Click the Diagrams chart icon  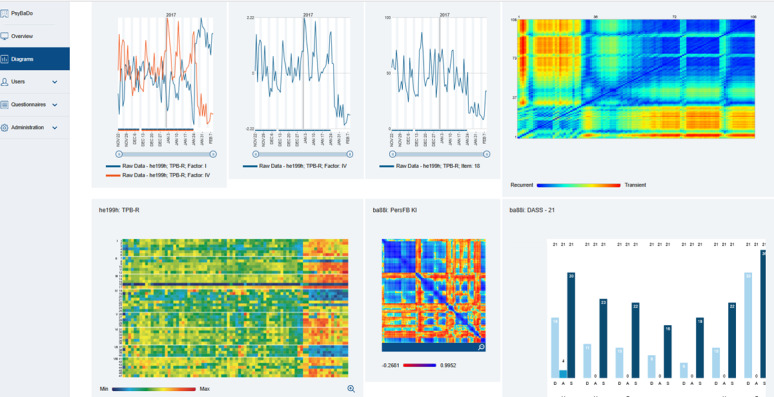4,59
